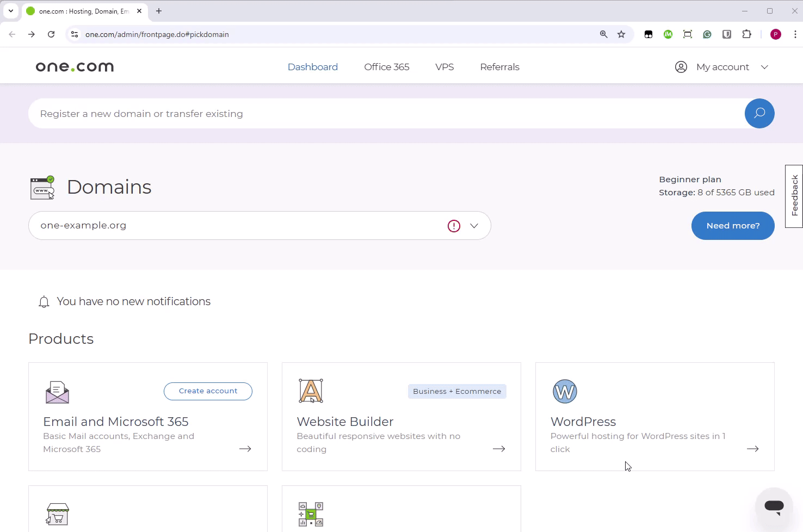
Task: Open the WordPress product title
Action: [x=583, y=422]
